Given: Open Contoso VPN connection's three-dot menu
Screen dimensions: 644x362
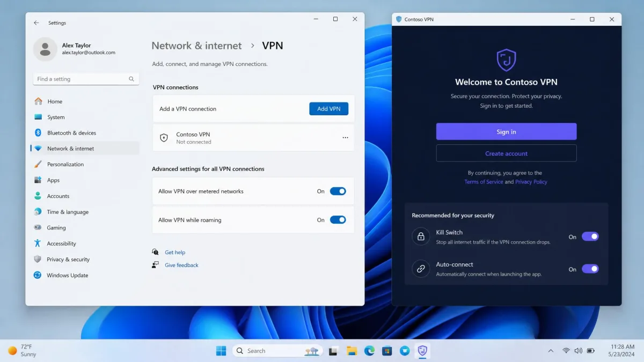Looking at the screenshot, I should click(x=345, y=138).
